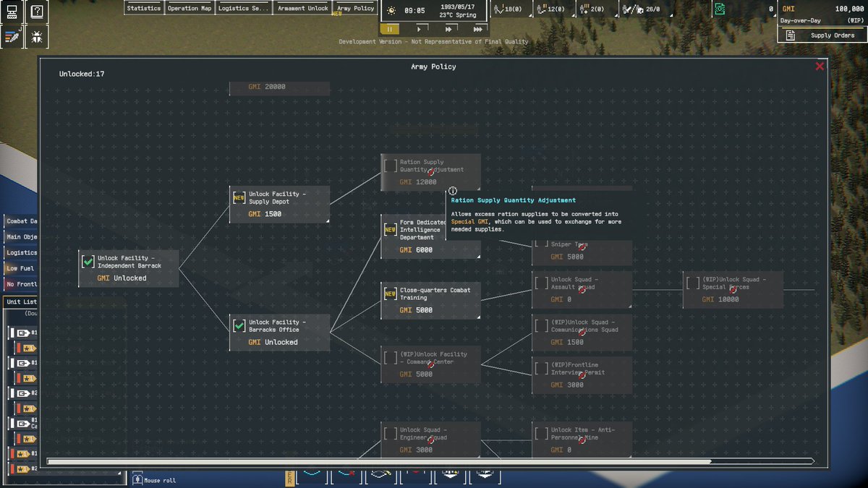Screen dimensions: 868x488
Task: Expand Supply Depot node corner arrow
Action: coord(328,221)
